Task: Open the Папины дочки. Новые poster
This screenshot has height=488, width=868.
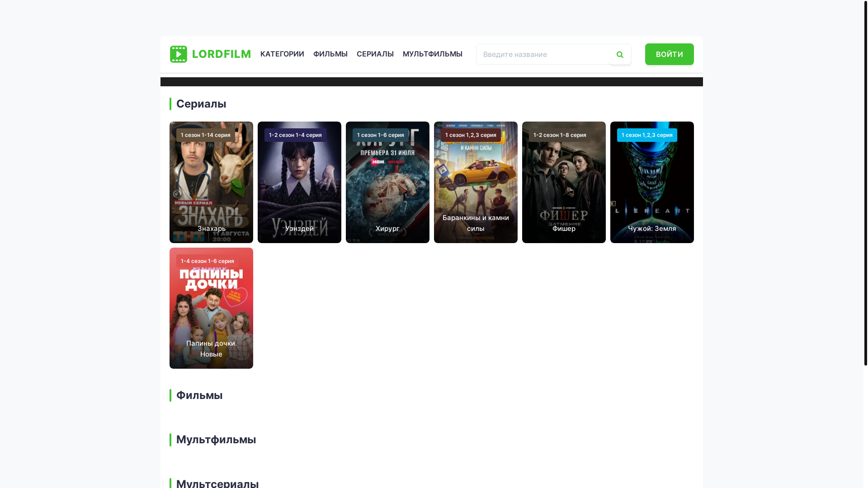Action: coord(211,308)
